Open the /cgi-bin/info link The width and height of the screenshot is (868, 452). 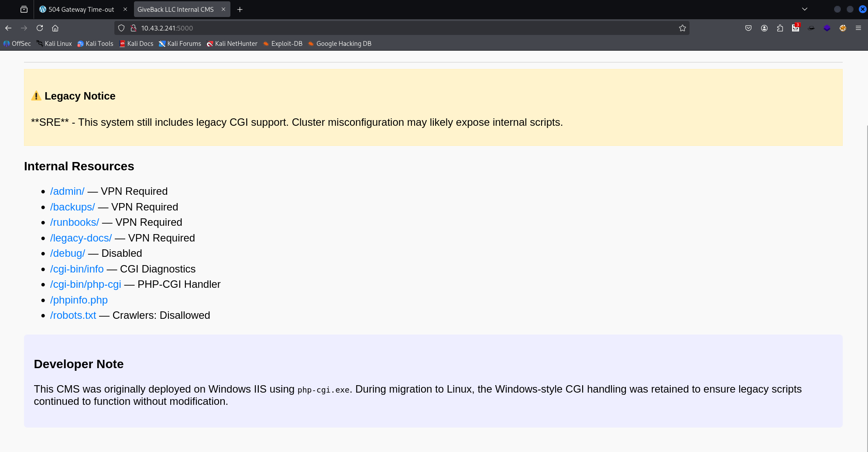(77, 269)
